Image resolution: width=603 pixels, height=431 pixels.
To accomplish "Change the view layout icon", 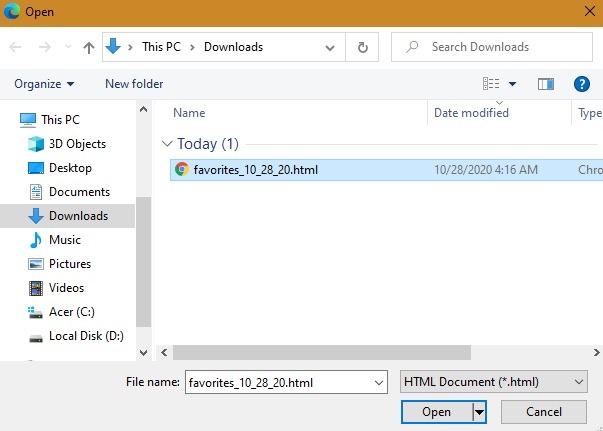I will point(491,83).
